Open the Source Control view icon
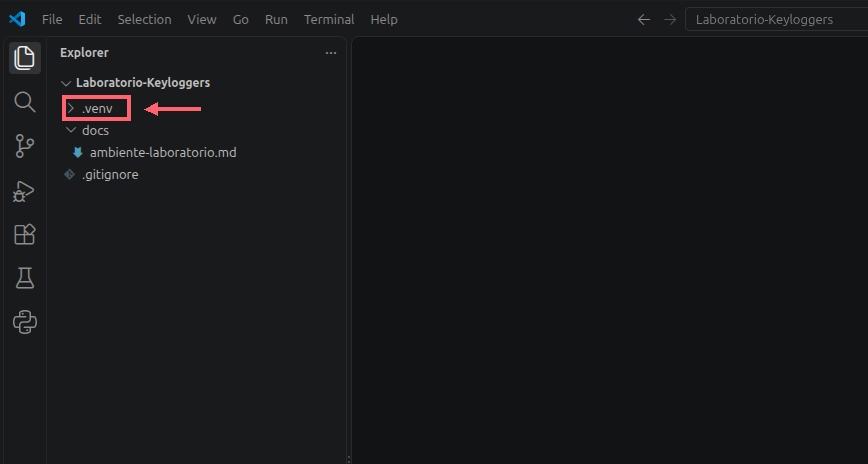Viewport: 868px width, 464px height. click(24, 146)
